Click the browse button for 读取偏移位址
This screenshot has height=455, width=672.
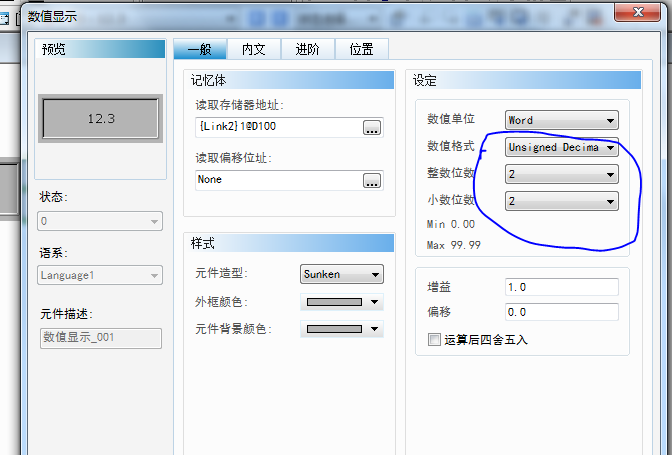[x=372, y=180]
